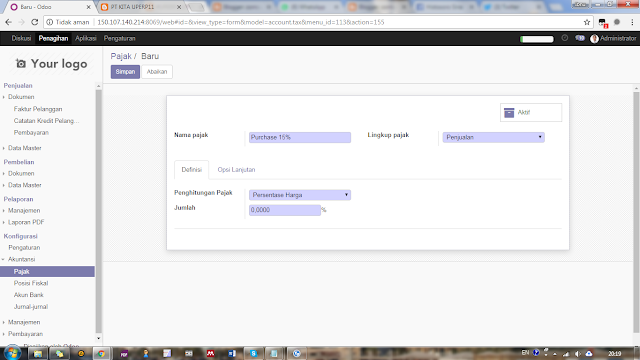
Task: Click the Chrome icon in the taskbar
Action: [101, 353]
